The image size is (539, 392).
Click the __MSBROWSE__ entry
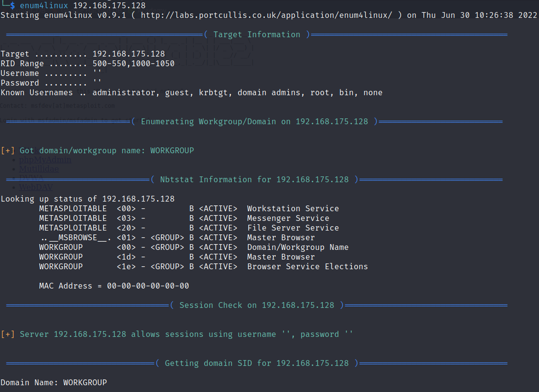coord(75,237)
